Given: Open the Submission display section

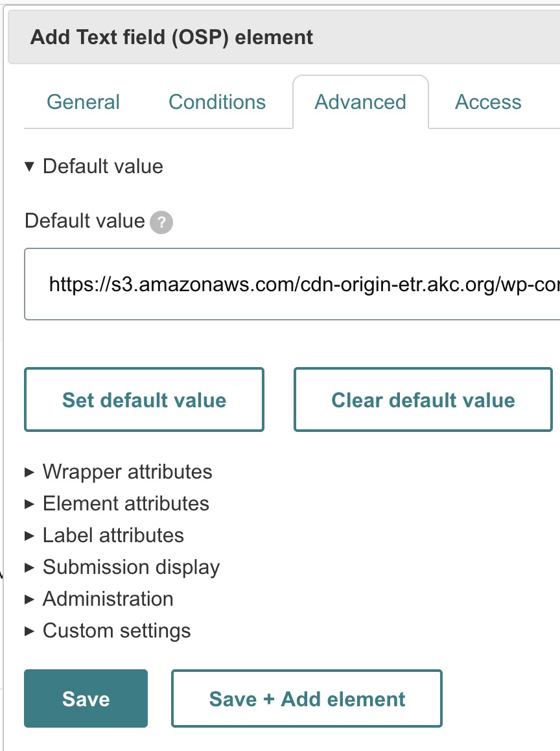Looking at the screenshot, I should (x=131, y=567).
